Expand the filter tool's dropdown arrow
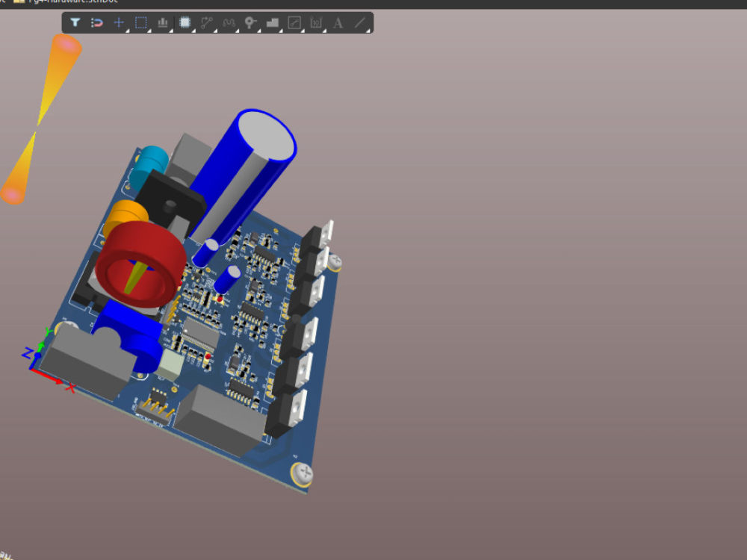Image resolution: width=747 pixels, height=560 pixels. pyautogui.click(x=84, y=29)
